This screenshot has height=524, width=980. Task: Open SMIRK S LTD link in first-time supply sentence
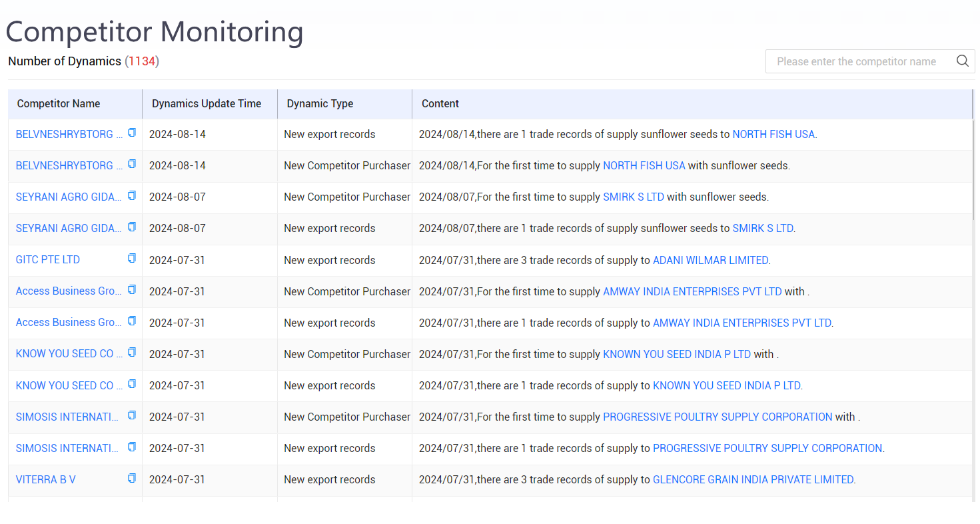[x=634, y=197]
